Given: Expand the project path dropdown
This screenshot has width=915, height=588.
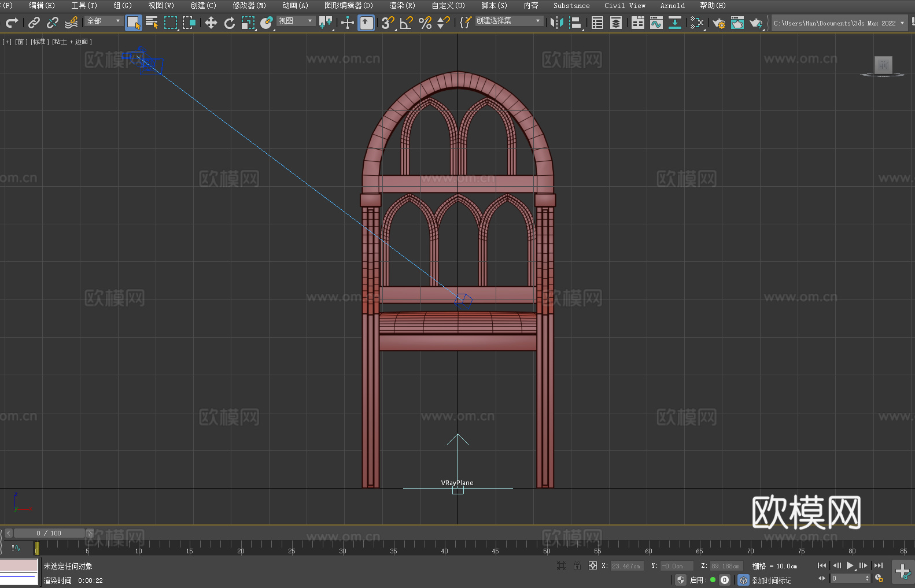Looking at the screenshot, I should coord(902,23).
